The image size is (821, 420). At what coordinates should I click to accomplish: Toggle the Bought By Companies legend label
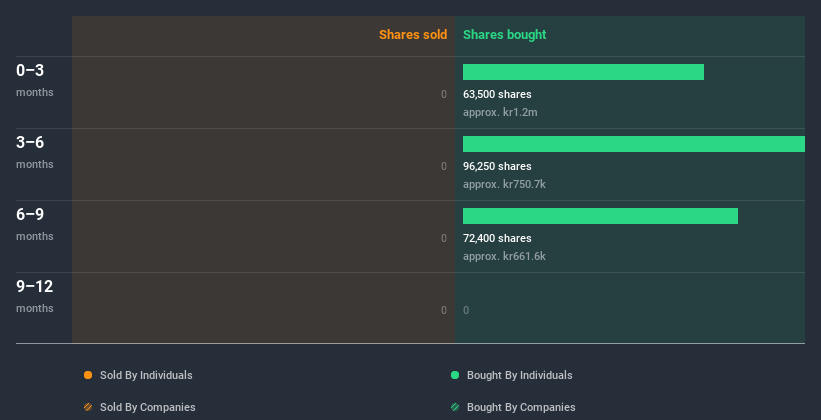pos(521,407)
